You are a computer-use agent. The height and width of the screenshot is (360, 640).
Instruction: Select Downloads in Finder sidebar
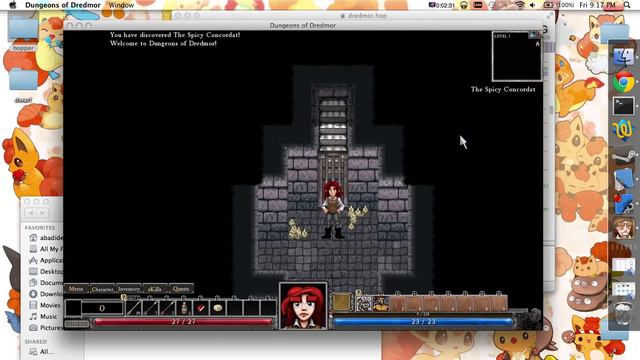[x=46, y=294]
